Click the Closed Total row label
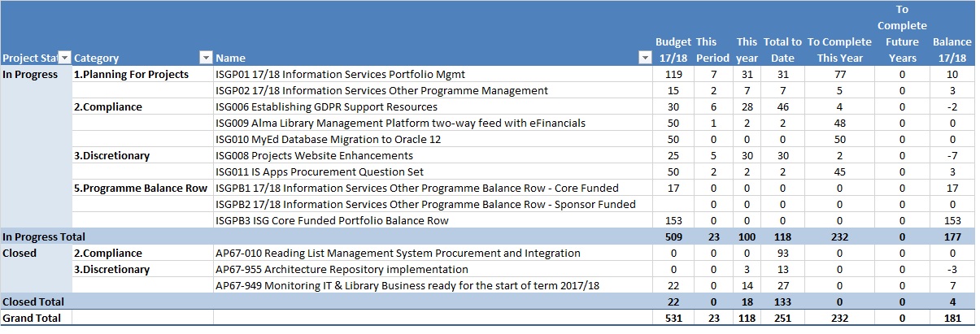980x334 pixels. click(33, 301)
